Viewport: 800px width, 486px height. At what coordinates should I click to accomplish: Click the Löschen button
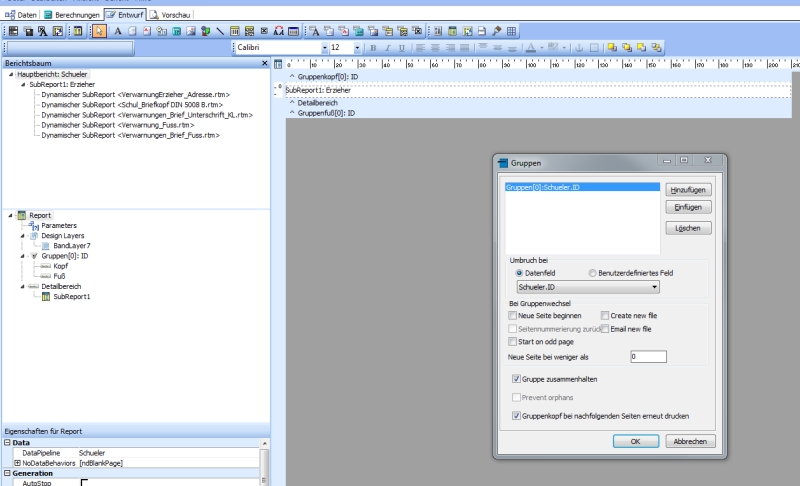(688, 228)
